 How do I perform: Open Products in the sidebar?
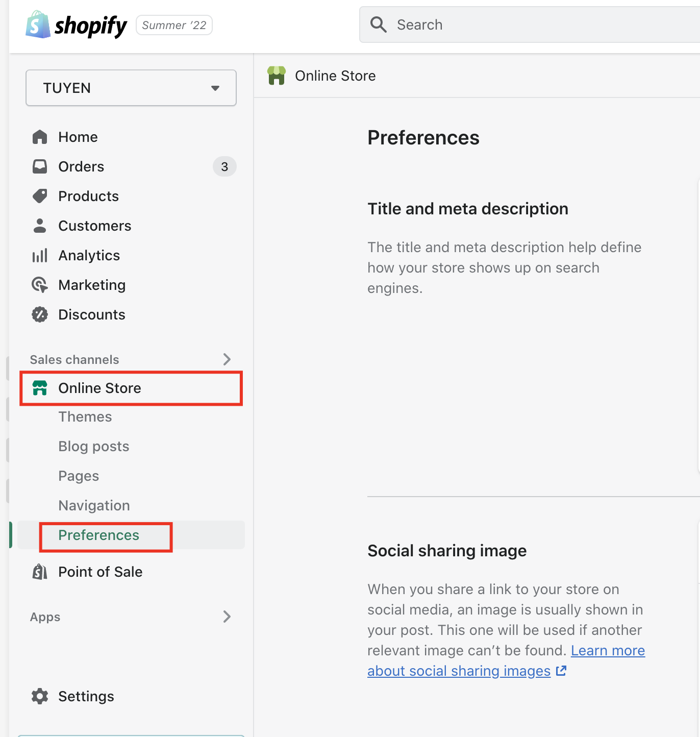pos(89,196)
